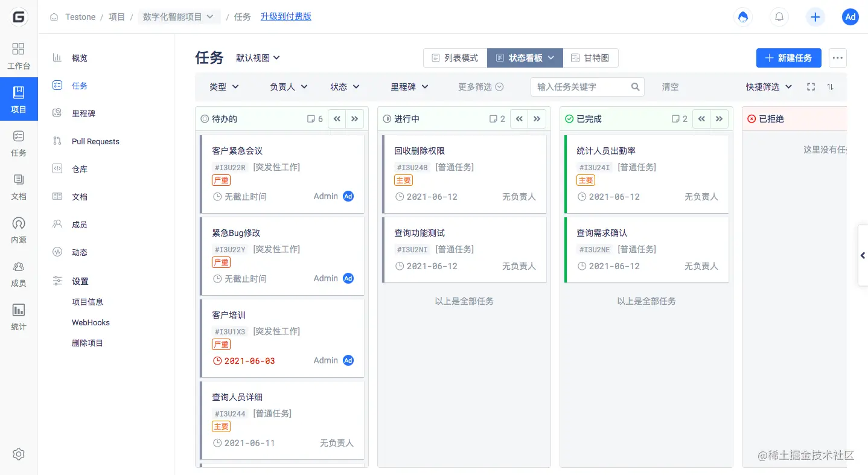This screenshot has width=868, height=475.
Task: Collapse 待办的 column with left double arrow
Action: point(337,119)
